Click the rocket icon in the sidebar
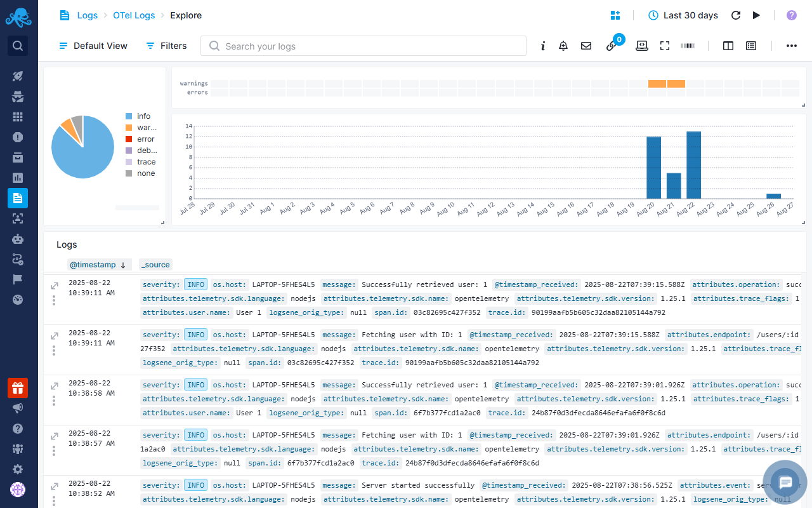 click(18, 76)
